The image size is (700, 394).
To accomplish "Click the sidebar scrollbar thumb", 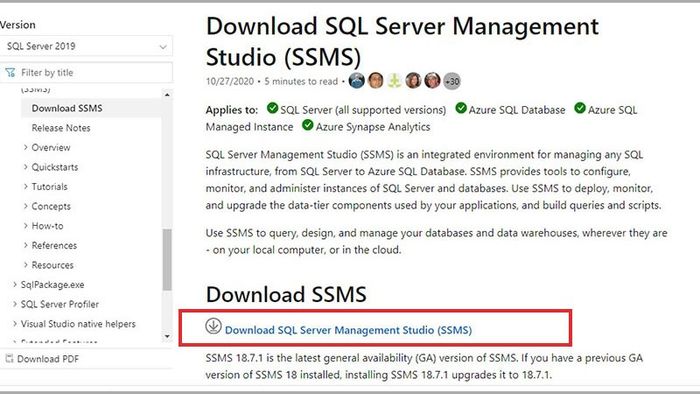I will (x=167, y=259).
